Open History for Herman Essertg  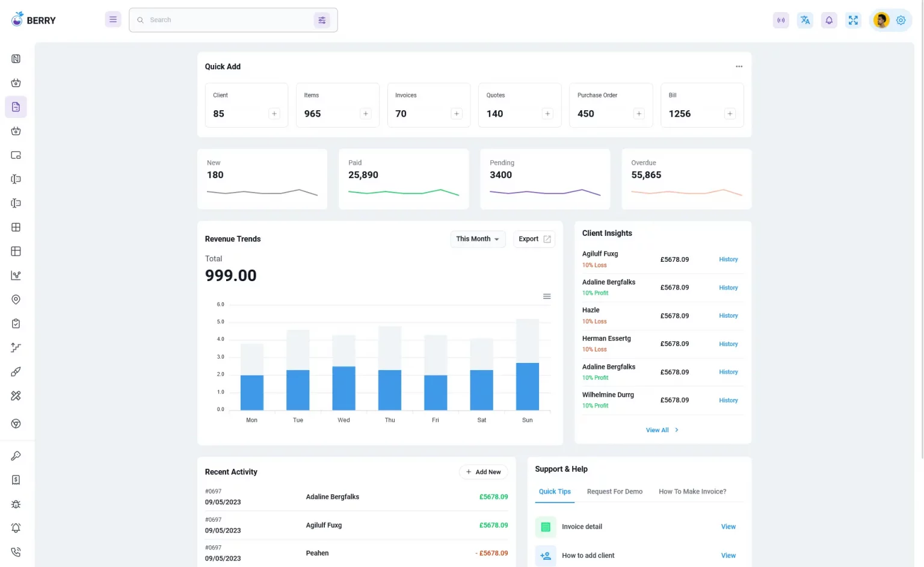coord(728,344)
